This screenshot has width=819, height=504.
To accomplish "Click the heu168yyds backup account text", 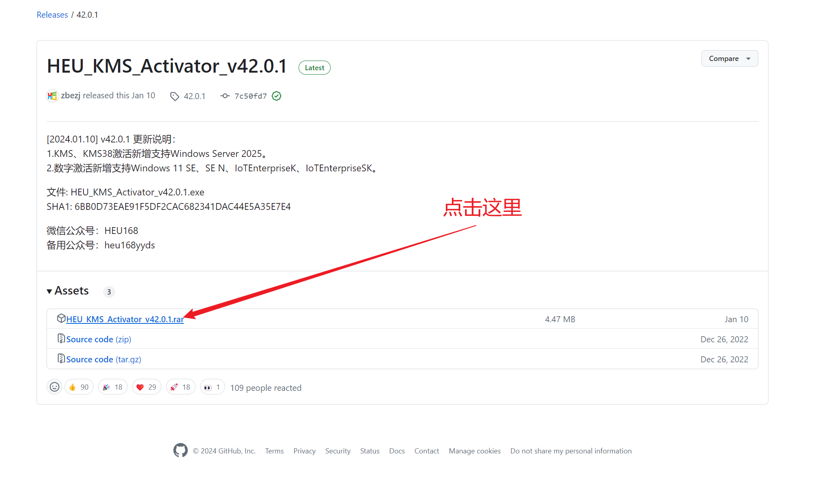I will tap(130, 245).
